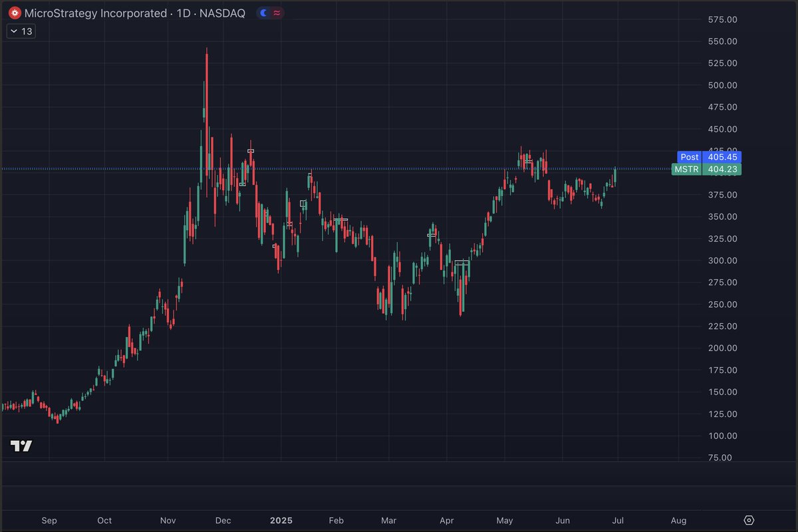The height and width of the screenshot is (532, 798).
Task: Click the Jun label on time axis
Action: pyautogui.click(x=563, y=520)
